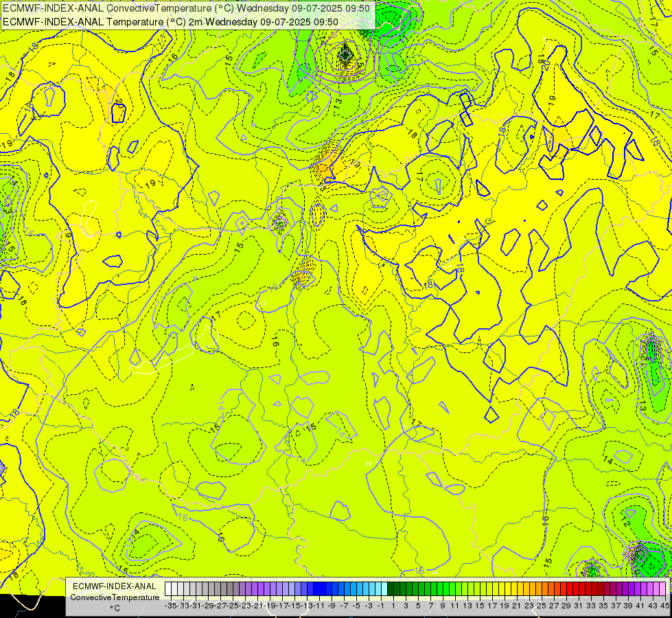
Task: Click legend scale value '-21'
Action: point(257,606)
